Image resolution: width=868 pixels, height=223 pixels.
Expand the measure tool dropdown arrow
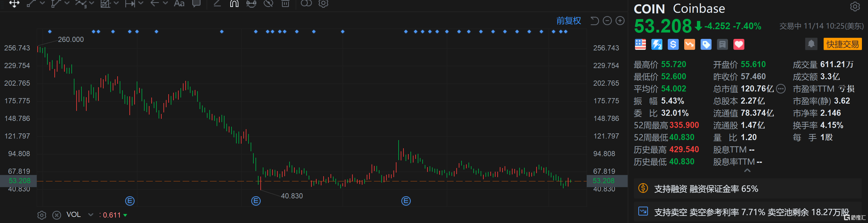[141, 3]
